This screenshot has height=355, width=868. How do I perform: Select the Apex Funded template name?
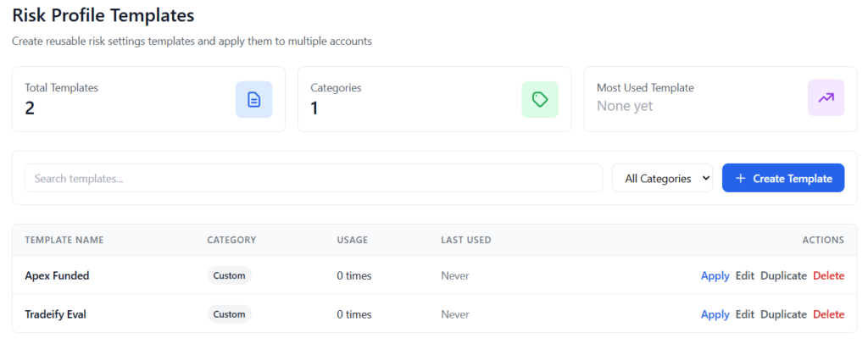click(57, 275)
